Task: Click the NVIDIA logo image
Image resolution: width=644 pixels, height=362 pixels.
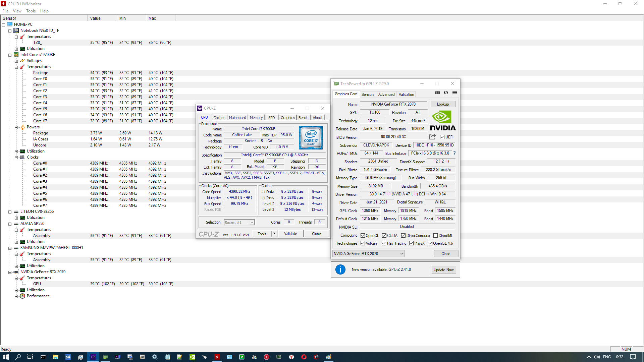Action: tap(443, 121)
